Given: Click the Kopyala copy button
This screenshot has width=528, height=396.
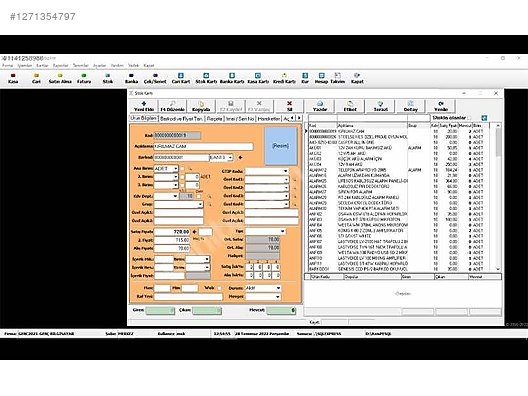Looking at the screenshot, I should (x=201, y=106).
